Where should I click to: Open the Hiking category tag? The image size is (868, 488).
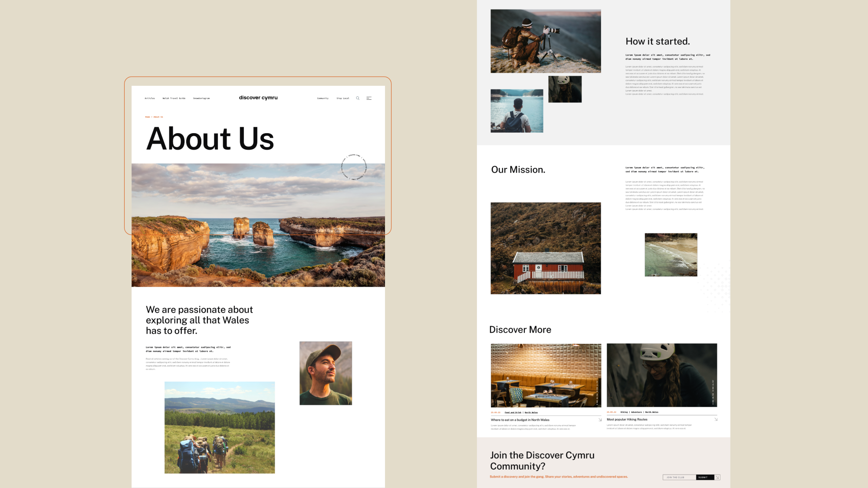point(624,412)
